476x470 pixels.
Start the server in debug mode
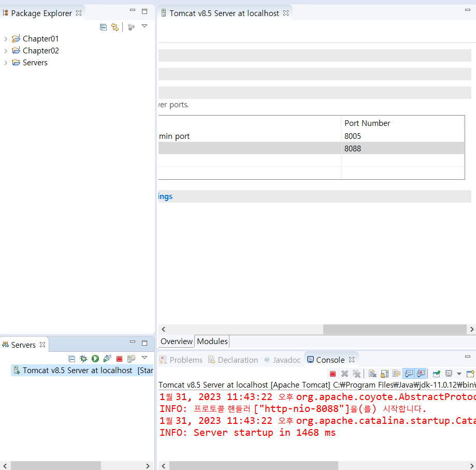pos(83,359)
